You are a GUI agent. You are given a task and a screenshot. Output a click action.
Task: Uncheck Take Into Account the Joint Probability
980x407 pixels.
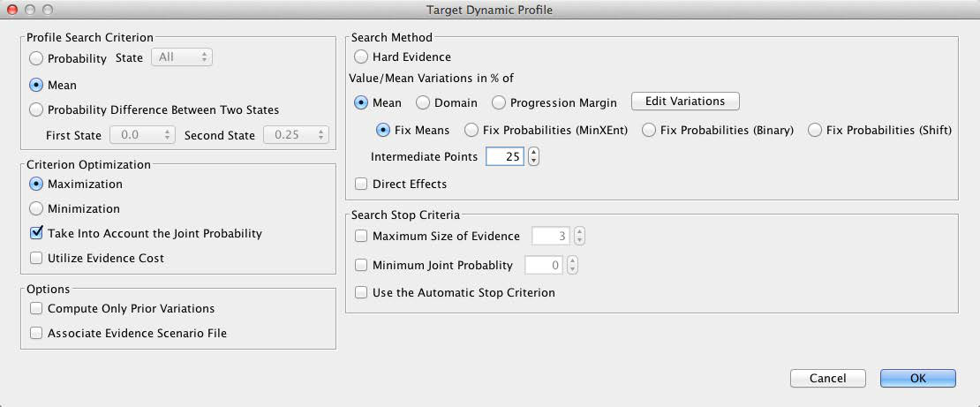(x=36, y=234)
